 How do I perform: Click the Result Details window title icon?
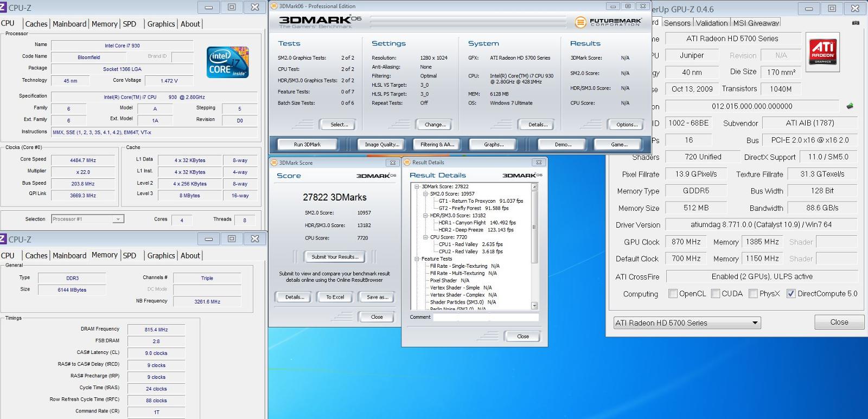pyautogui.click(x=407, y=162)
